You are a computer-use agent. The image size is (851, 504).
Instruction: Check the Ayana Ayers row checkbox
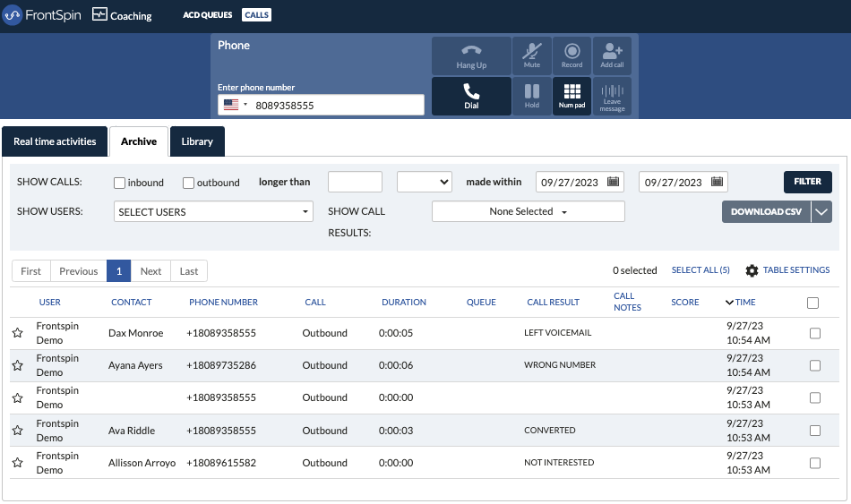(x=814, y=365)
